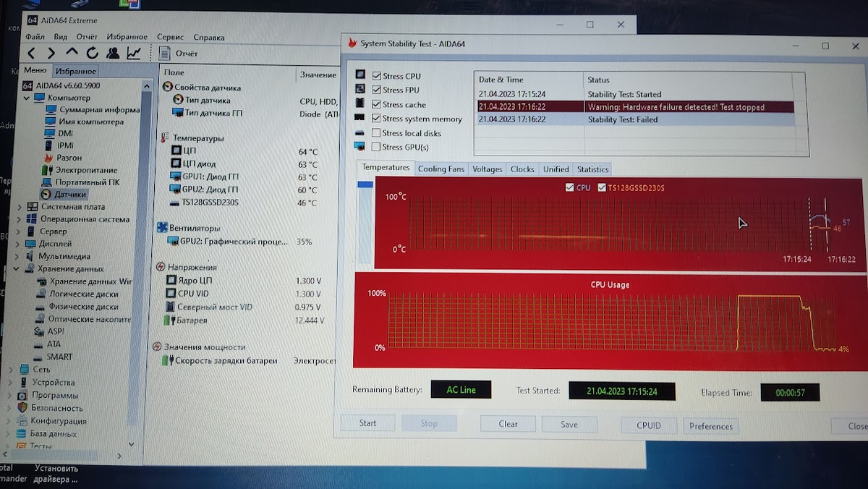Switch to the Cooling Fans tab
868x489 pixels.
(x=441, y=169)
